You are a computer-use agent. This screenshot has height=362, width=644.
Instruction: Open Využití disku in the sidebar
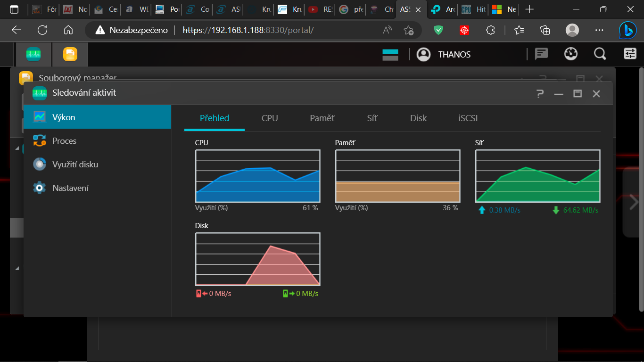[x=75, y=165]
